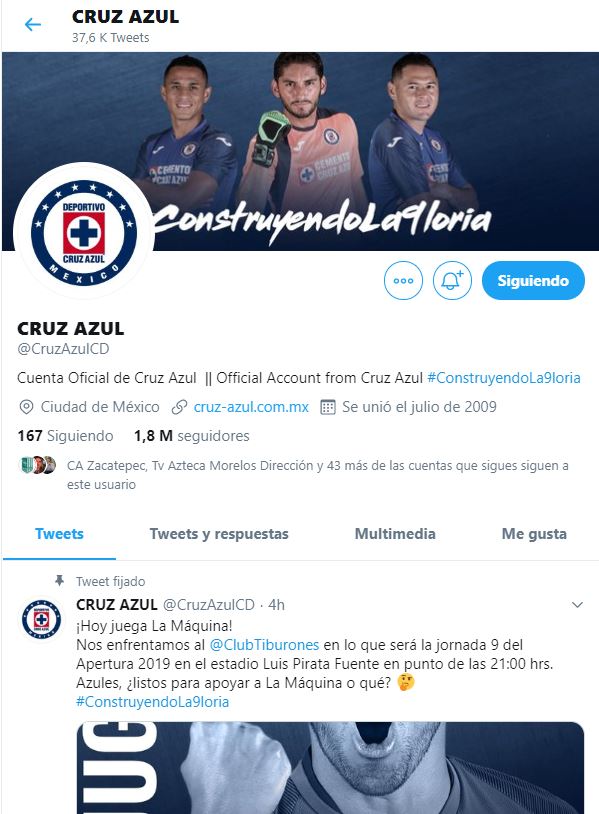Click the link chain icon beside website
The image size is (599, 814).
[x=179, y=407]
